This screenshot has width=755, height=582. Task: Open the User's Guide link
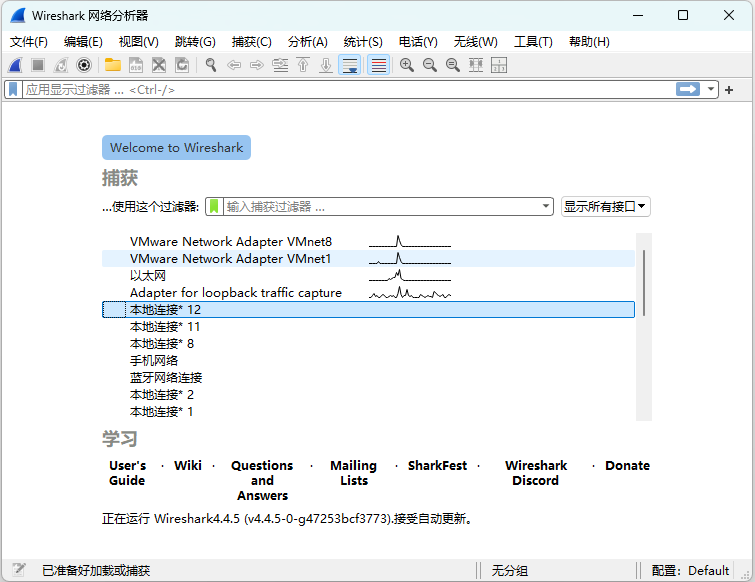pyautogui.click(x=127, y=473)
